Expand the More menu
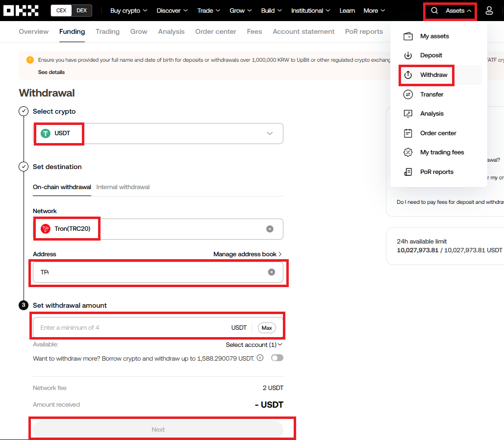Screen dimensions: 504x440 pyautogui.click(x=374, y=11)
